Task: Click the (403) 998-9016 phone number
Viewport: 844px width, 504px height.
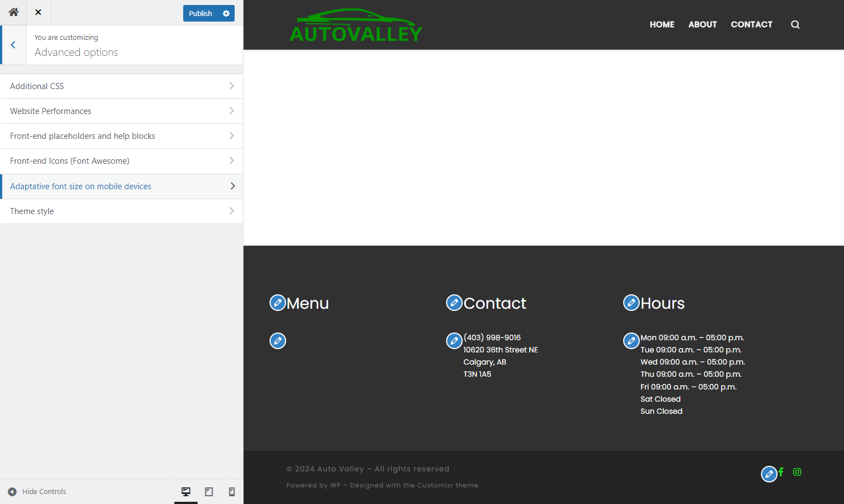Action: point(492,337)
